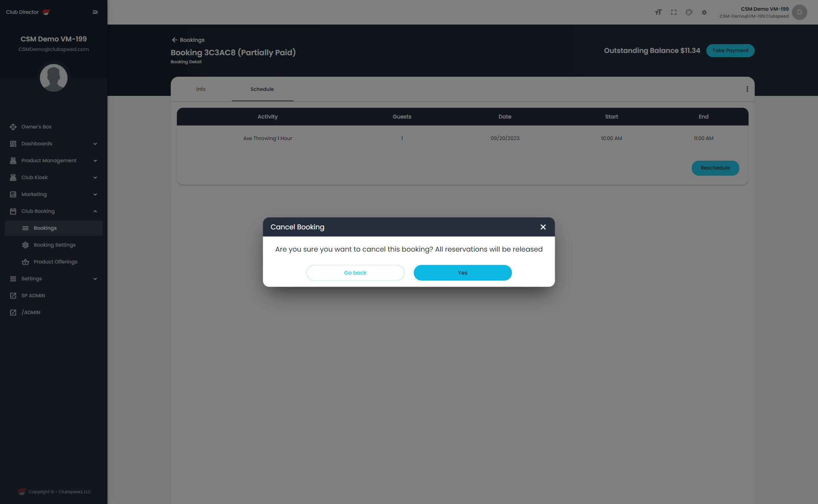Click the 10:00 AM start time

pyautogui.click(x=612, y=138)
